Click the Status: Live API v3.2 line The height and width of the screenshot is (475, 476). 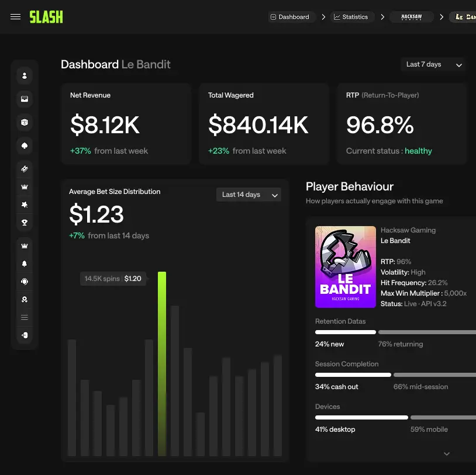point(413,304)
